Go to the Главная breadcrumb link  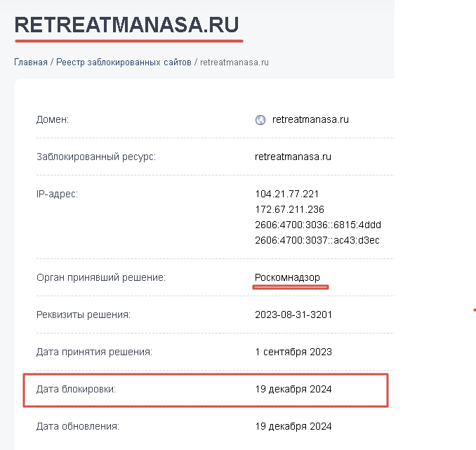coord(31,62)
